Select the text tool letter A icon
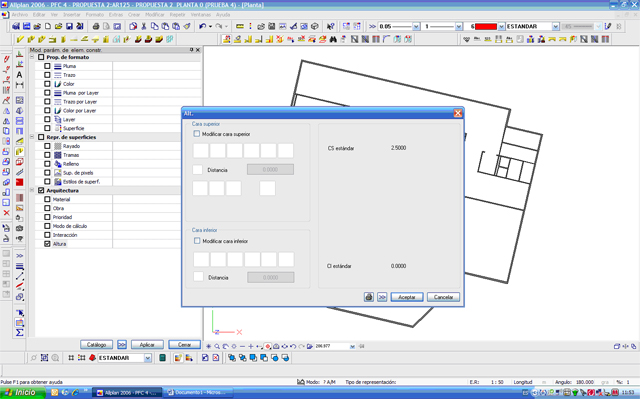 19,75
